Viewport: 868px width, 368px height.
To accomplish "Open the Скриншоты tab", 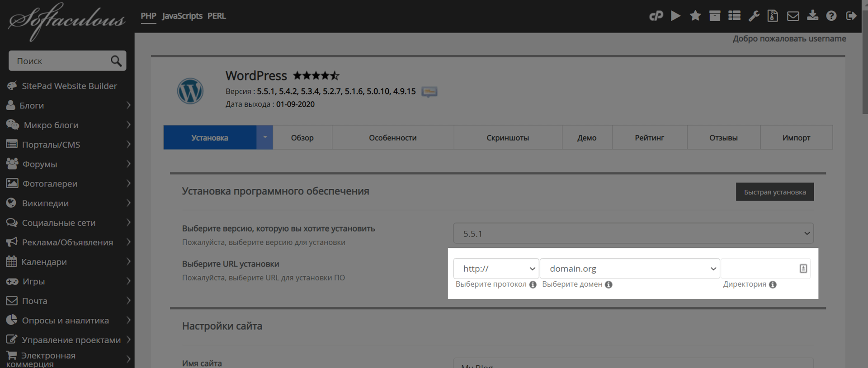I will point(508,138).
